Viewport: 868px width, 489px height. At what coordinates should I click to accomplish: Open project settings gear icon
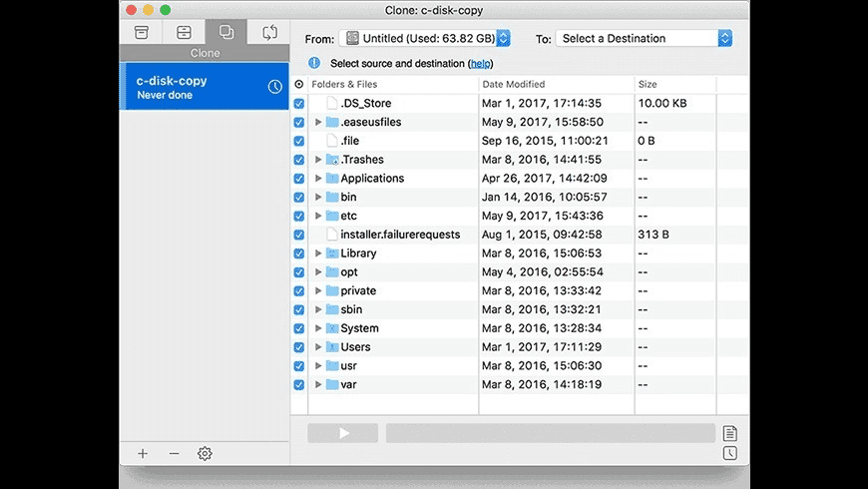point(205,453)
